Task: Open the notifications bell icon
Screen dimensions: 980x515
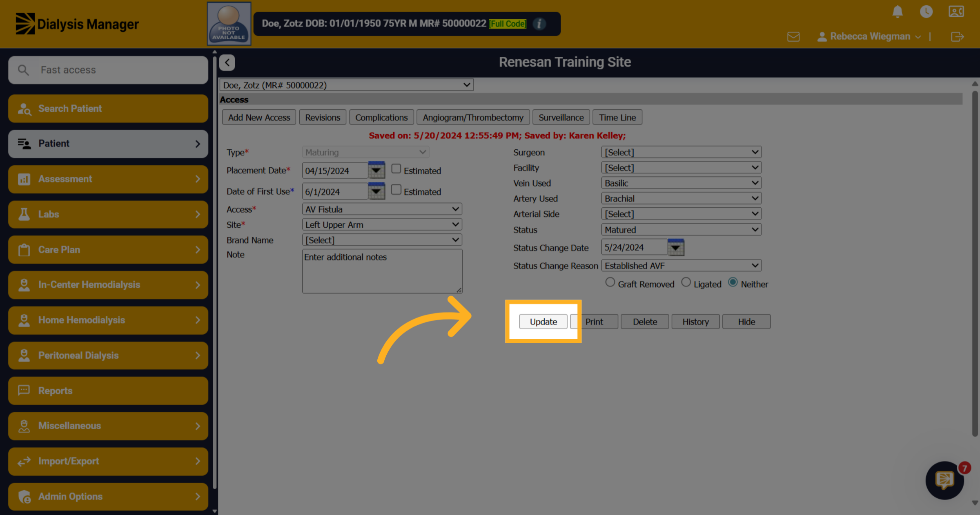Action: click(x=897, y=11)
